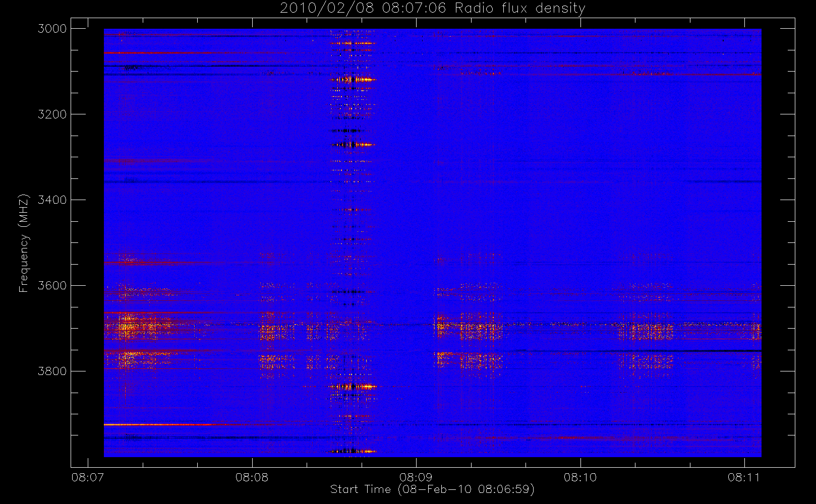Click the 3600 frequency tick label
Viewport: 816px width, 504px height.
point(52,286)
